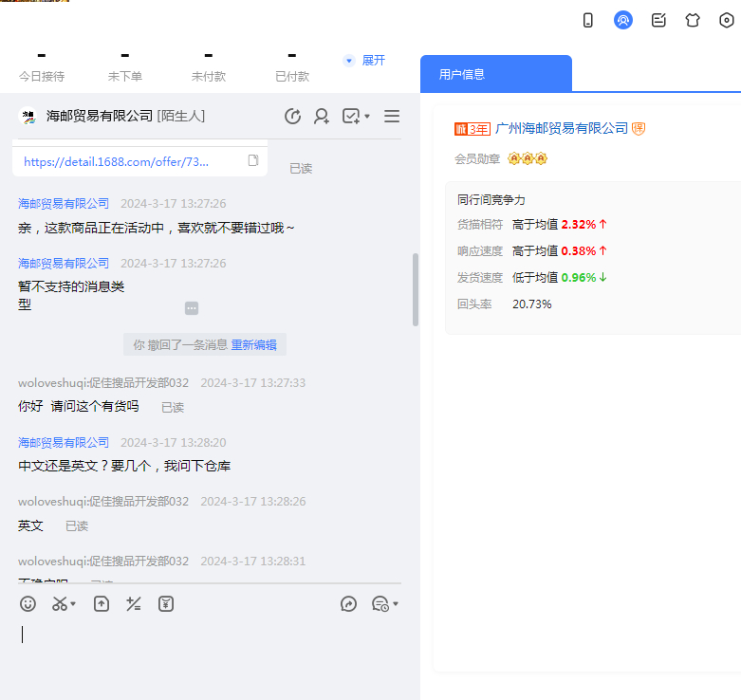Click the forward share icon above input
The width and height of the screenshot is (741, 700).
tap(348, 603)
